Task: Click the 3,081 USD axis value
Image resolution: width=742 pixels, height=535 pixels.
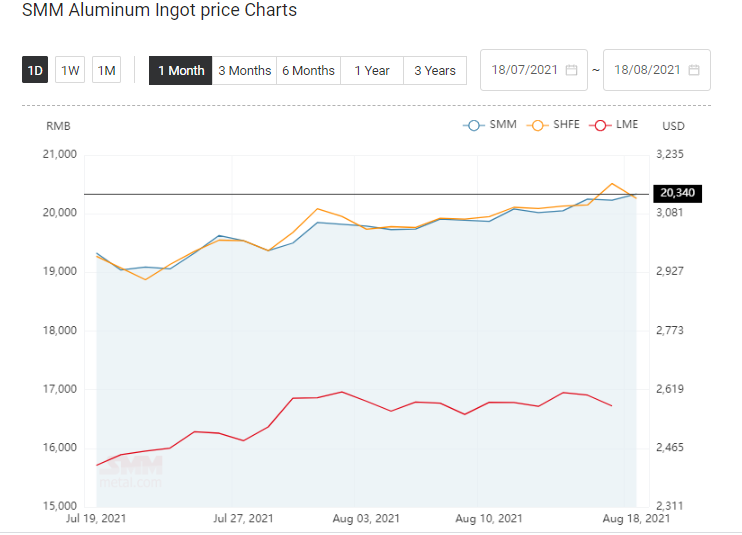Action: click(670, 212)
